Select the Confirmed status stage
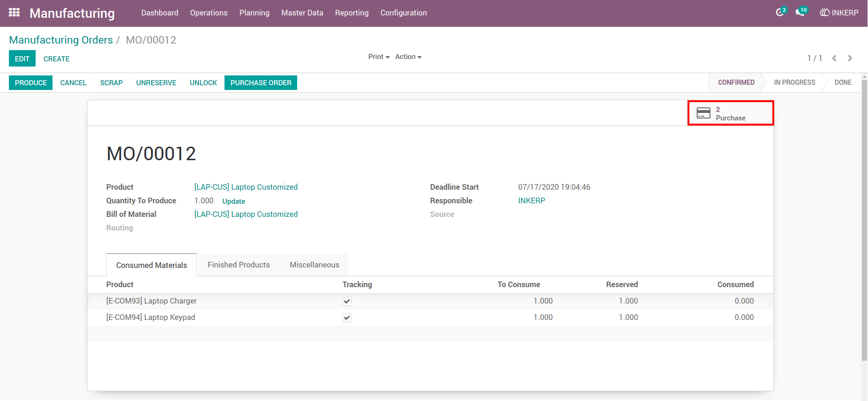 [736, 82]
